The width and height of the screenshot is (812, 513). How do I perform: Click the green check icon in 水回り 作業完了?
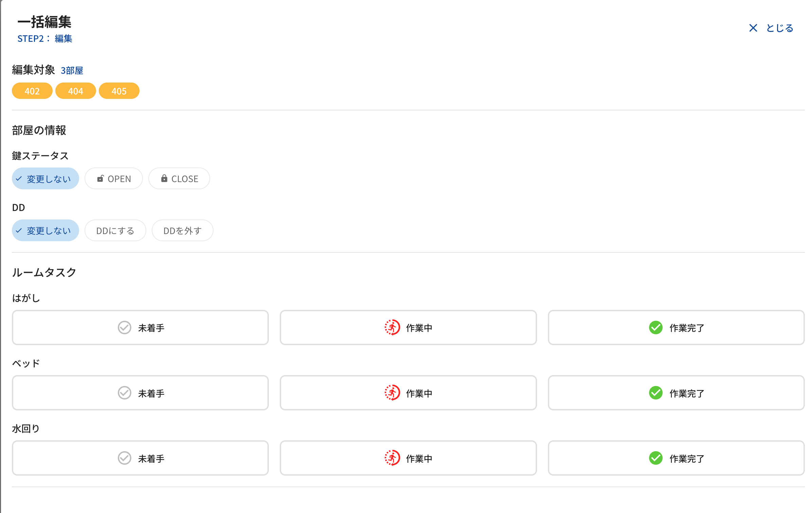coord(656,458)
